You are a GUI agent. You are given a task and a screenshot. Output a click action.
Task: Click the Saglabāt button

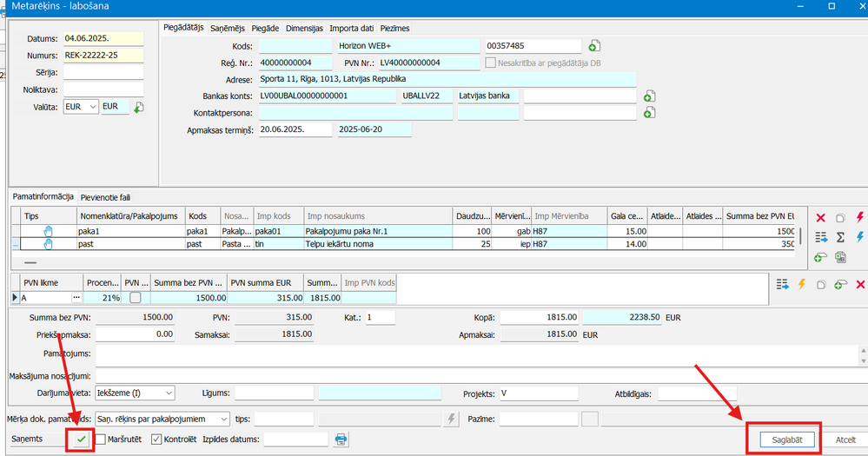click(x=786, y=440)
